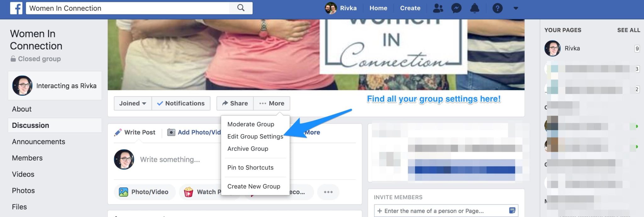Click the invite members name field
644x217 pixels.
[446, 211]
